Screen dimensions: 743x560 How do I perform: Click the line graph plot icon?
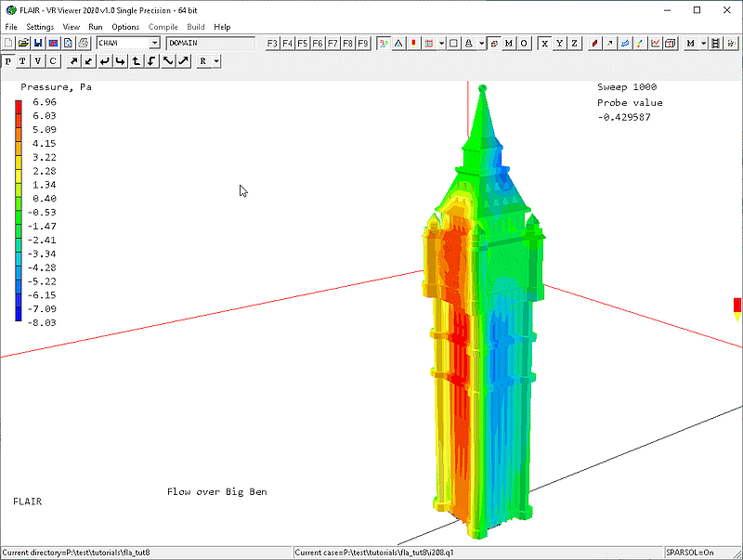(x=656, y=44)
